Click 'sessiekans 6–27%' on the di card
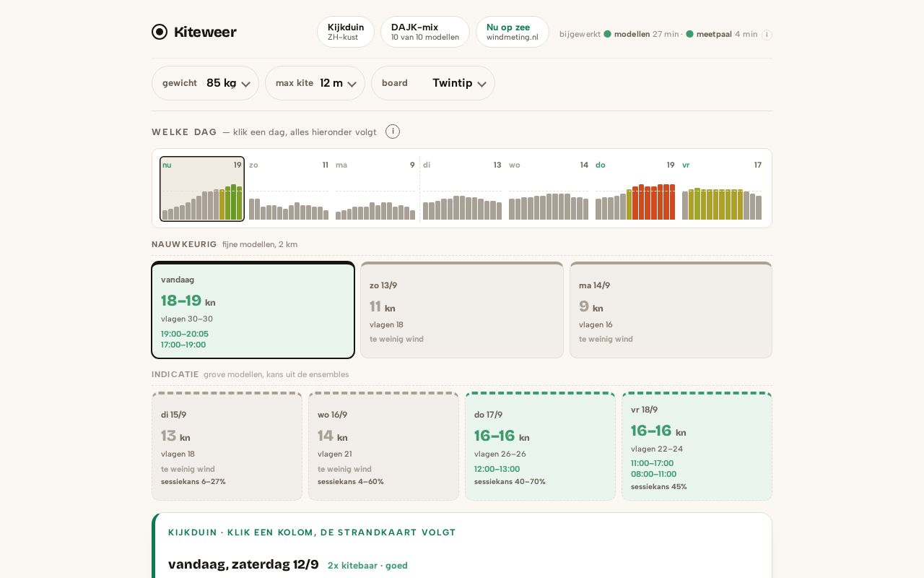 coord(193,481)
